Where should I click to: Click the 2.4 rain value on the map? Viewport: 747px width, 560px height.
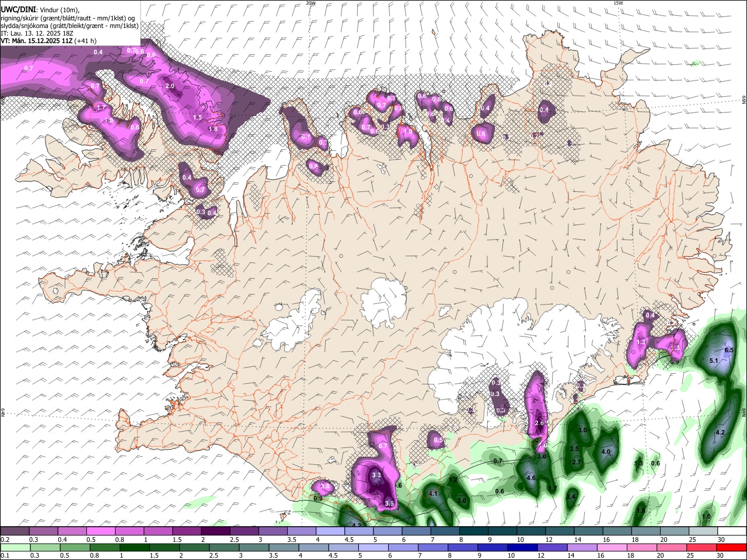point(571,496)
